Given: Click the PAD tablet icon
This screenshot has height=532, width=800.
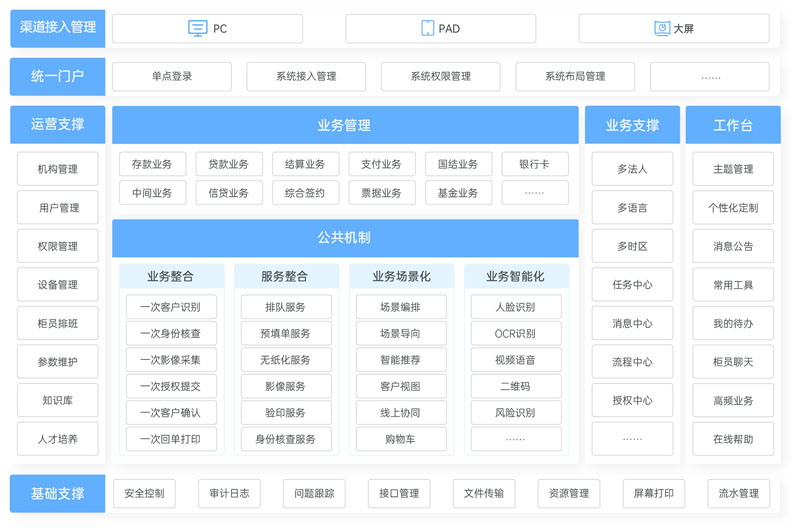Looking at the screenshot, I should click(428, 29).
